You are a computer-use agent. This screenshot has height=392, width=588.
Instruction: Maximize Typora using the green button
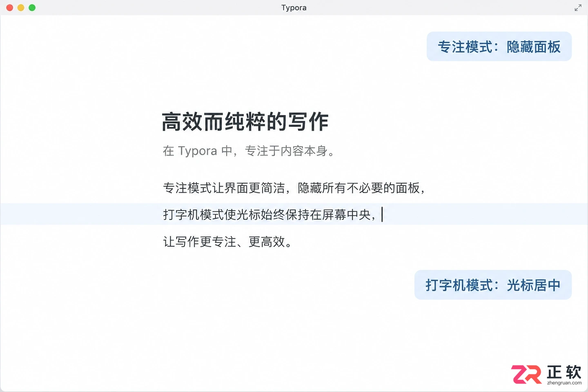[x=32, y=8]
